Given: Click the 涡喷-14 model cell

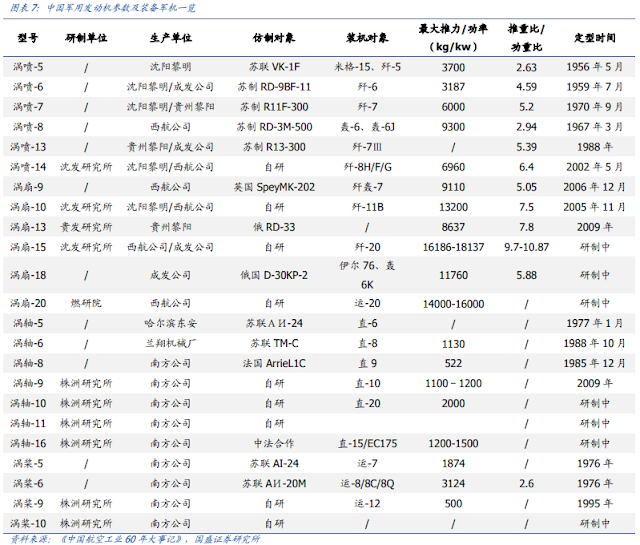Looking at the screenshot, I should point(28,167).
